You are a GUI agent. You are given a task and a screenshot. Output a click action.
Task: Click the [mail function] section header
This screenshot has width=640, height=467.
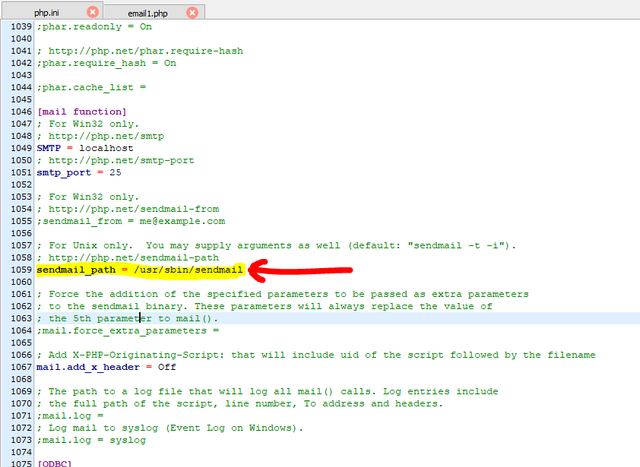[82, 111]
